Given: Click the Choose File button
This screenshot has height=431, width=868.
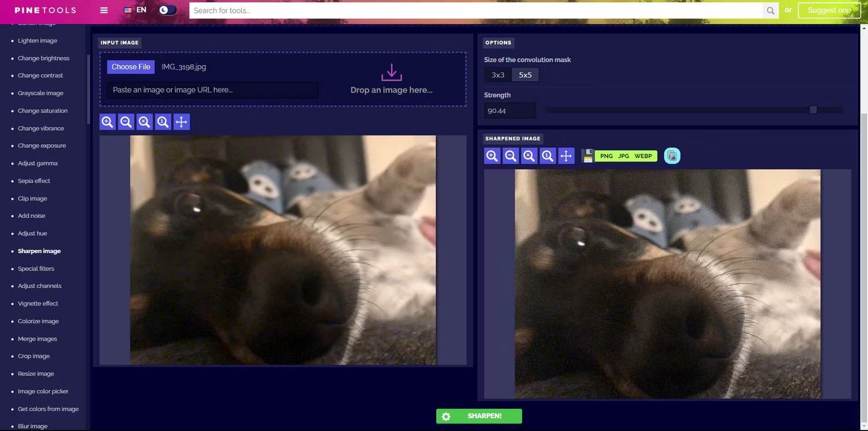Looking at the screenshot, I should (x=131, y=67).
